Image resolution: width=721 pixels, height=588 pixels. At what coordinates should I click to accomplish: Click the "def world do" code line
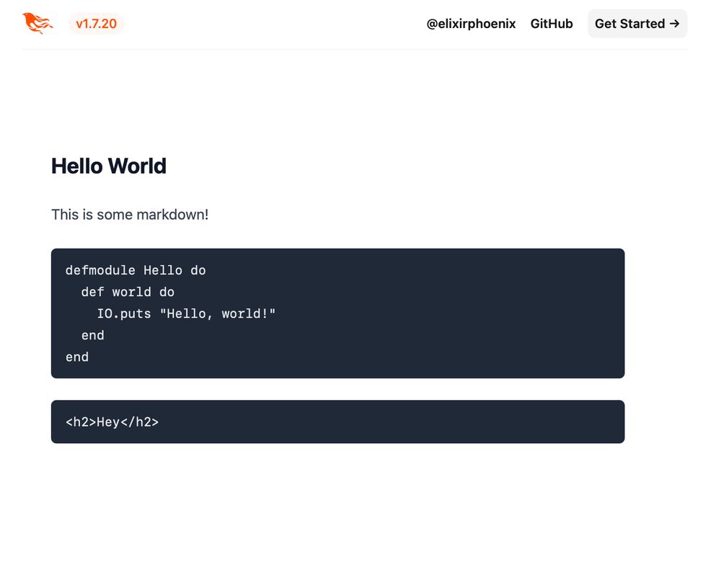(128, 292)
